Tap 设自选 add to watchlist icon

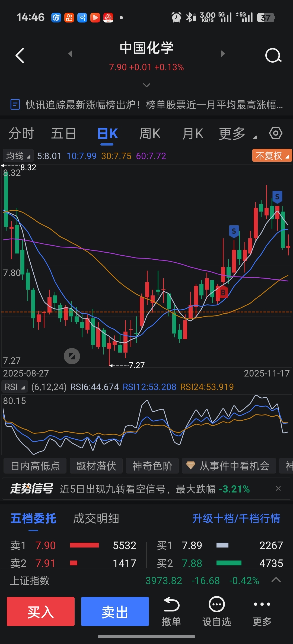(216, 611)
